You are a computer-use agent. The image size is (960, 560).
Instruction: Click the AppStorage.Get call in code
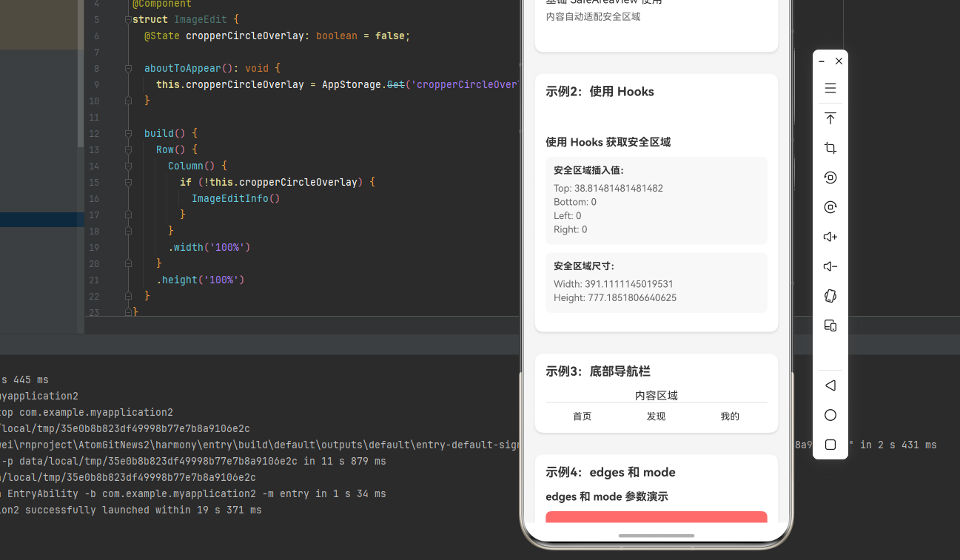pyautogui.click(x=363, y=84)
